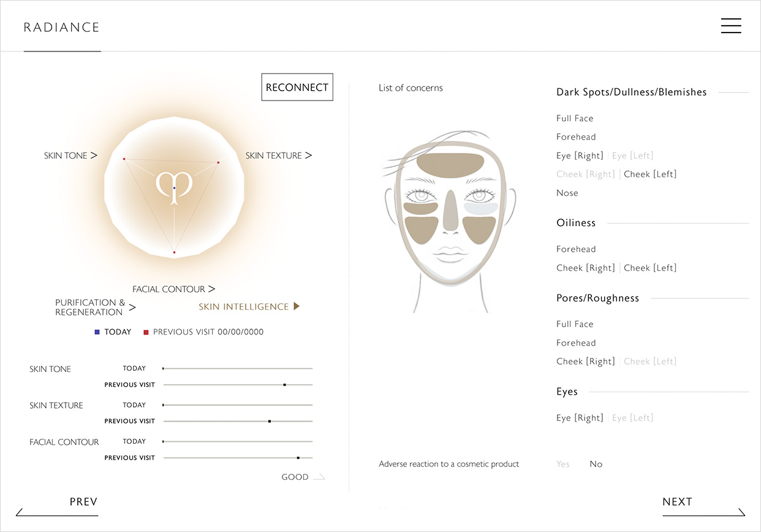761x532 pixels.
Task: Toggle Full Face under Dark Spots/Dullness/Blemishes
Action: 575,118
